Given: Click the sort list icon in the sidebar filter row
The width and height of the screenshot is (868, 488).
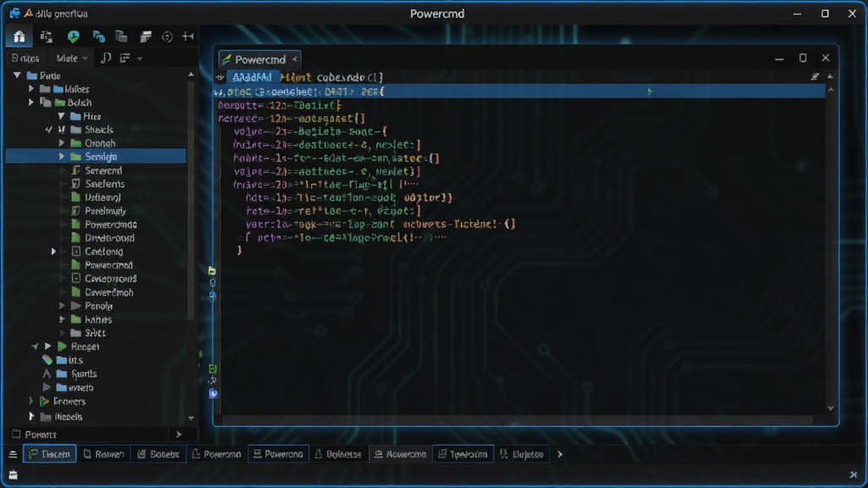Looking at the screenshot, I should [125, 58].
